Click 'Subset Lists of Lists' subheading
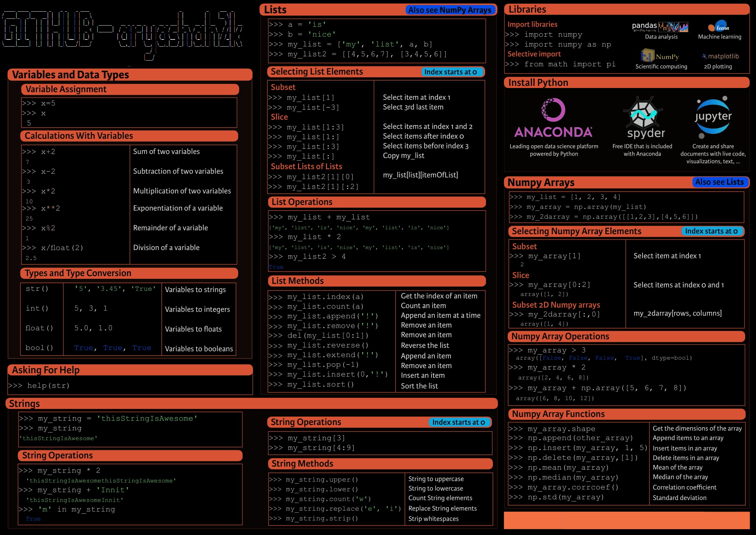The width and height of the screenshot is (756, 535). pyautogui.click(x=306, y=166)
